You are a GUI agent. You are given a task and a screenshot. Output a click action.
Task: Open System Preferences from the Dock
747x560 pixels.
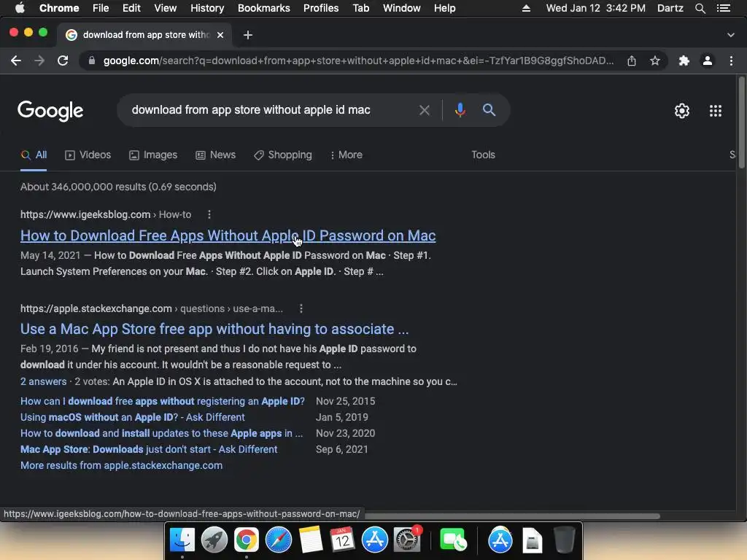[x=407, y=540]
